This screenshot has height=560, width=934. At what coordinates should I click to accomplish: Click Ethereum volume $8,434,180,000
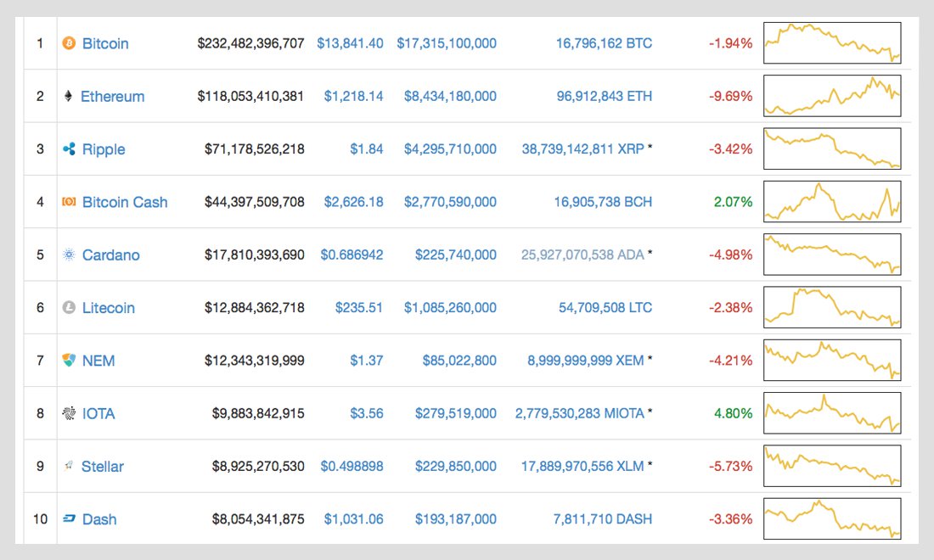[450, 97]
